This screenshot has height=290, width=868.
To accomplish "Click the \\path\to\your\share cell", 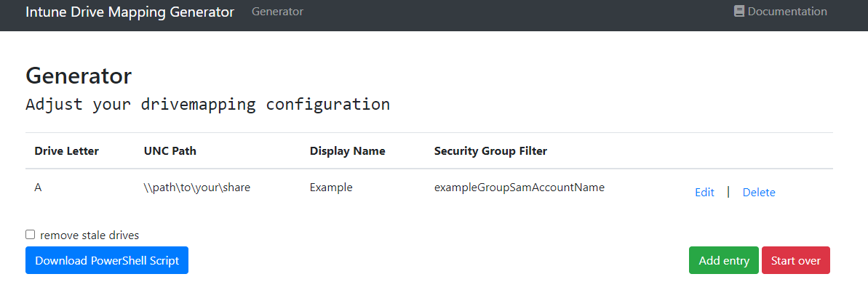I will (x=197, y=188).
